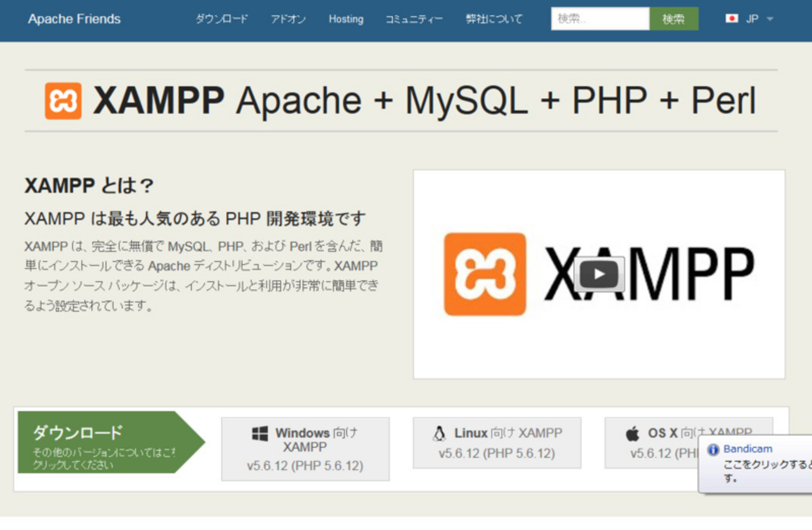This screenshot has width=812, height=530.
Task: Click the XAMPP とは？ heading
Action: pyautogui.click(x=89, y=186)
